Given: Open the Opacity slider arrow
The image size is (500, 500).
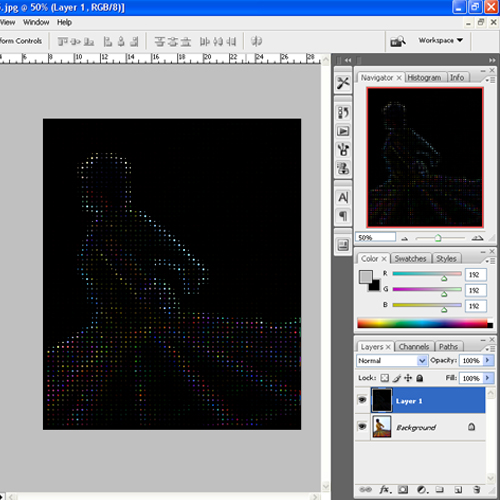Looking at the screenshot, I should pyautogui.click(x=488, y=360).
